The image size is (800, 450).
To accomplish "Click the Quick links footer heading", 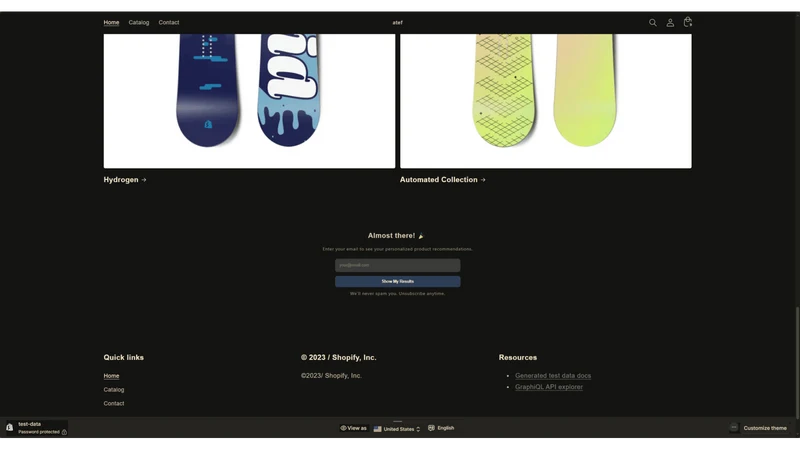I will [x=123, y=358].
